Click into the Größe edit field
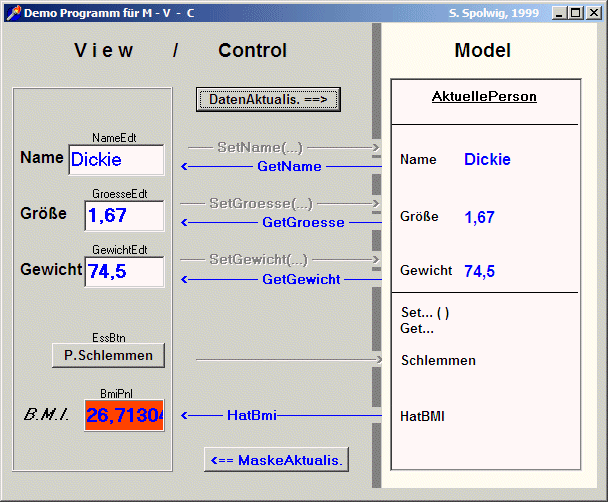Screen dimensions: 608x502 [124, 215]
